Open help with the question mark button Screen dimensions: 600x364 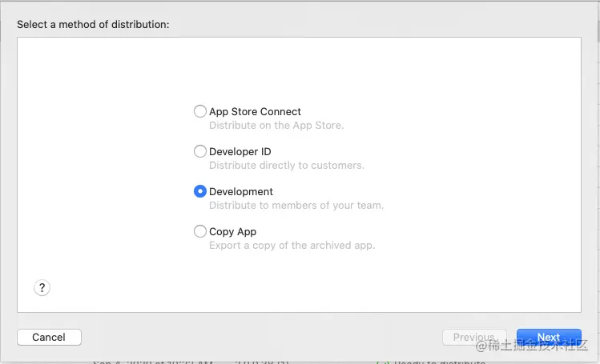tap(42, 288)
